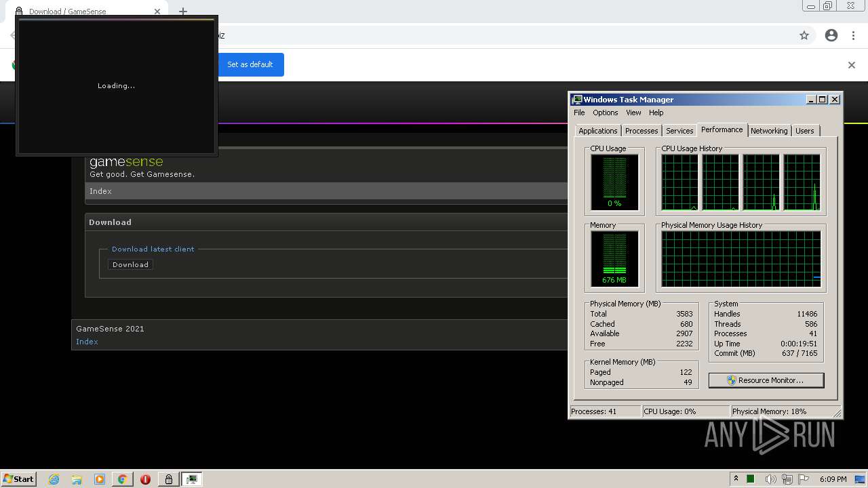
Task: Click the Loading... splash window
Action: (x=117, y=86)
